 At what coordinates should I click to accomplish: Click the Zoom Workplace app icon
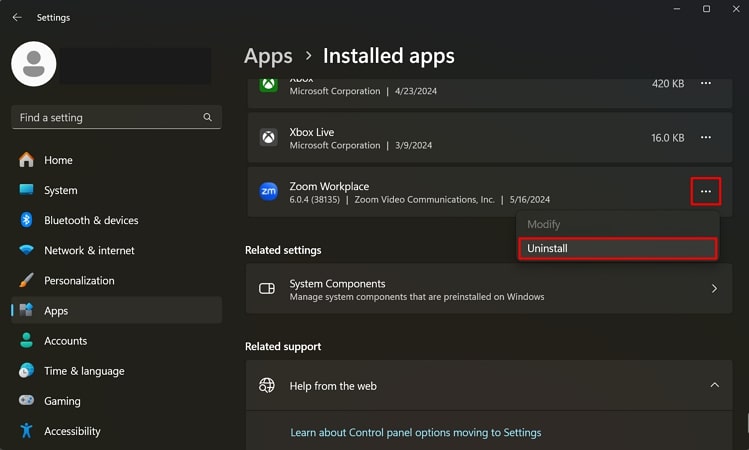point(268,191)
